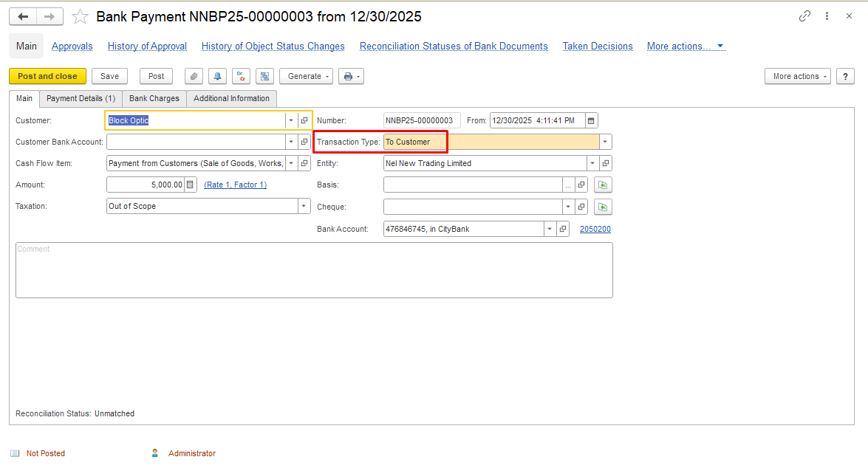Set a reminder with the bell icon

coord(217,76)
